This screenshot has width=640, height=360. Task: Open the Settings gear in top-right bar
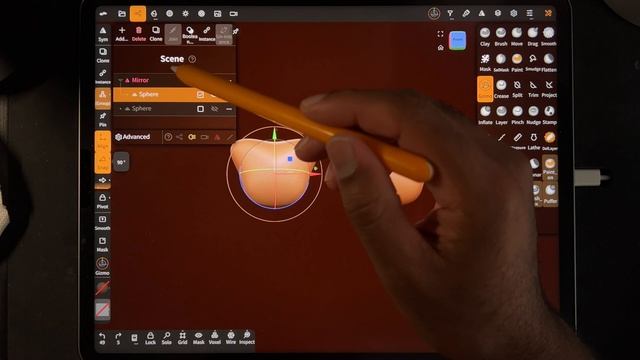coord(513,13)
